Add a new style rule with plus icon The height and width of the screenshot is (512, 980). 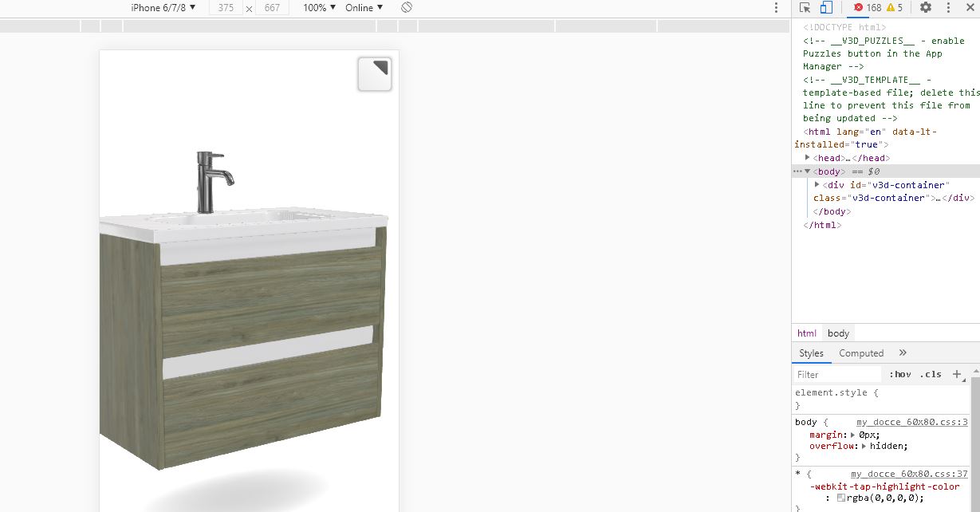[957, 374]
